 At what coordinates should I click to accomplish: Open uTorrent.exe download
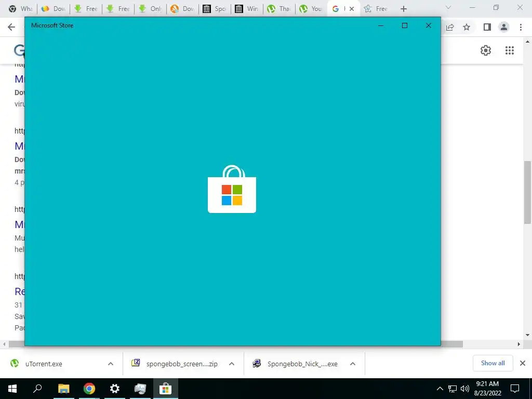(44, 364)
